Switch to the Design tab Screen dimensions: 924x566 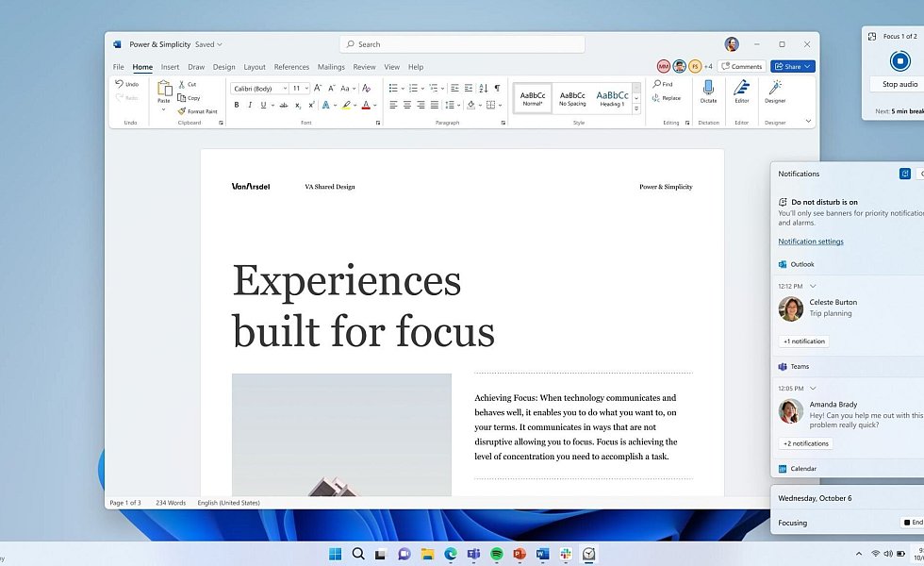point(224,67)
